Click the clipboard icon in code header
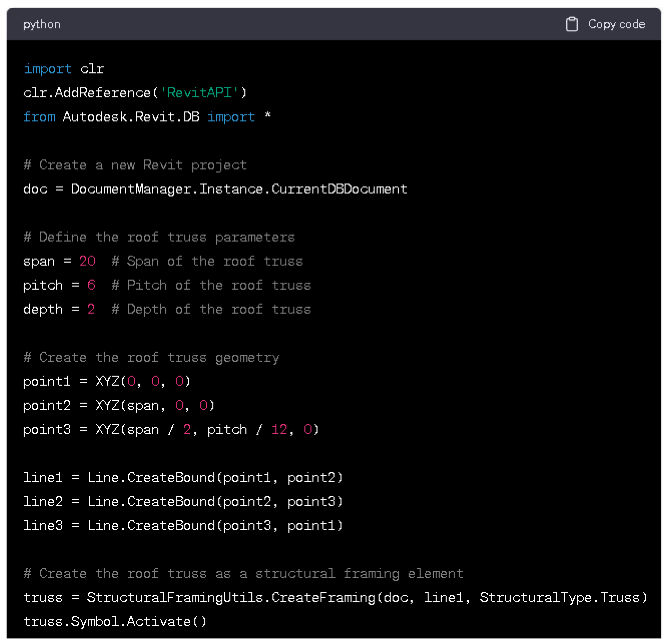This screenshot has width=667, height=644. [571, 25]
